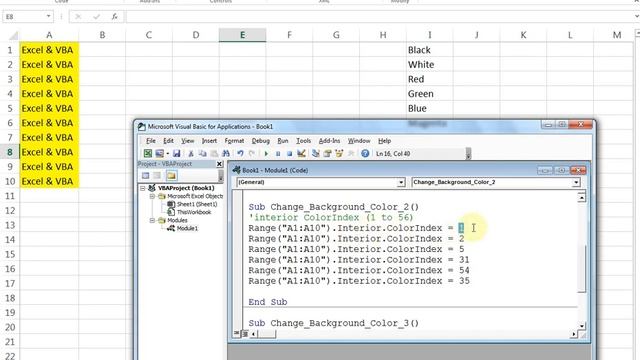Viewport: 640px width, 360px height.
Task: Open the File menu in VBA editor
Action: (151, 141)
